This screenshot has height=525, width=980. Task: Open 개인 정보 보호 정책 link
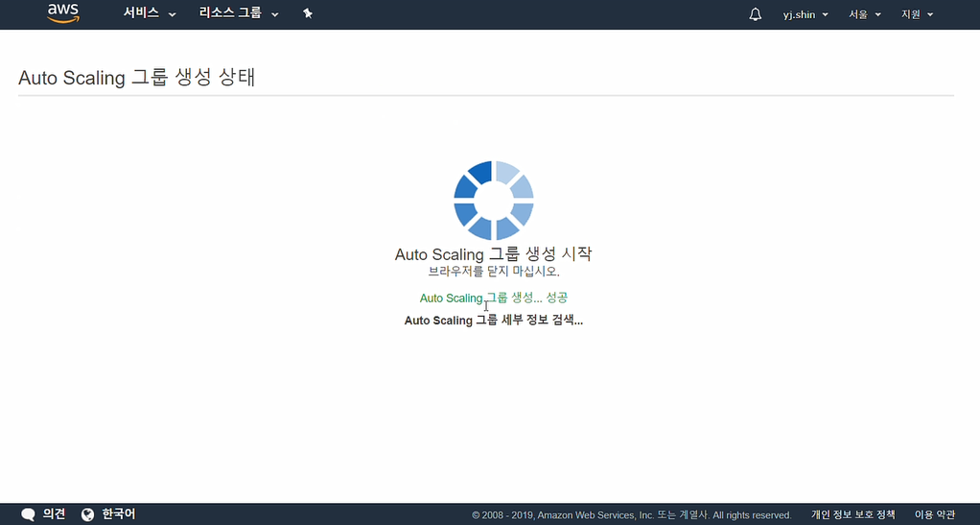coord(853,515)
